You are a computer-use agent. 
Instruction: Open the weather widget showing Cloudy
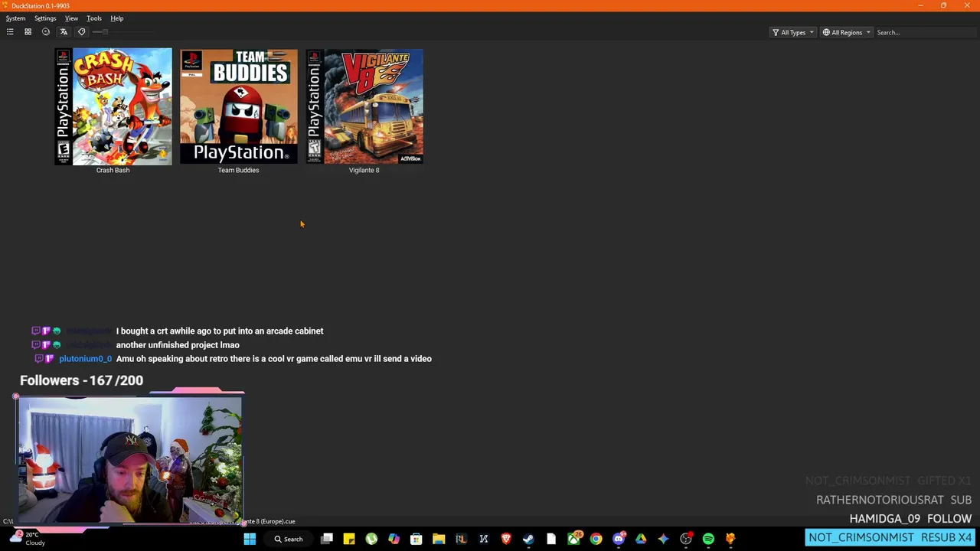(x=27, y=539)
